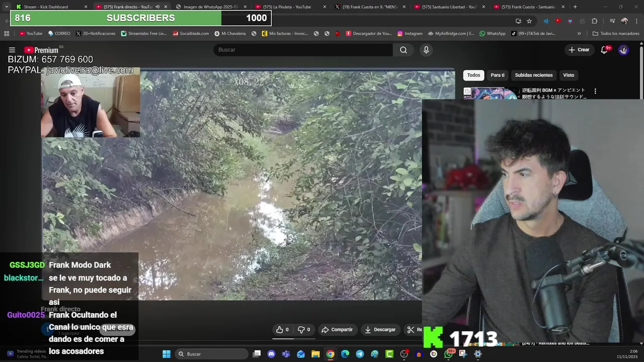This screenshot has height=362, width=644.
Task: Click the YouTube Premium logo
Action: point(41,50)
